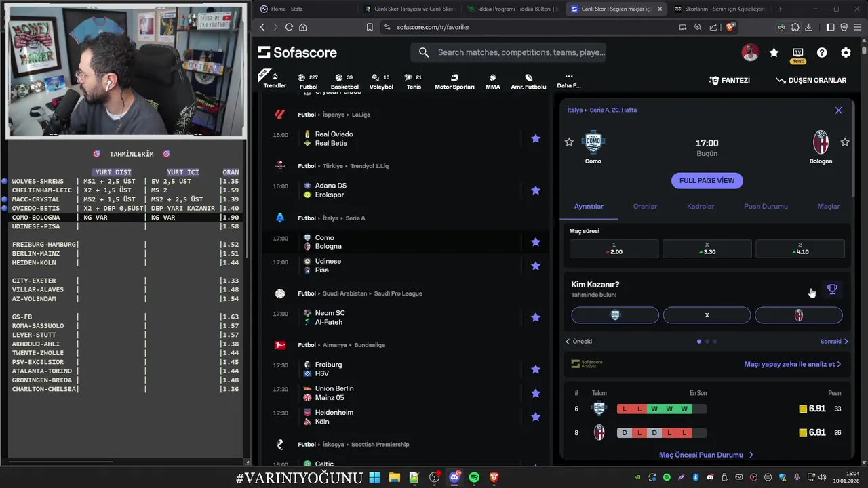The width and height of the screenshot is (868, 488).
Task: Toggle favorite star for Union Berlin - Mainz 05
Action: (x=536, y=393)
